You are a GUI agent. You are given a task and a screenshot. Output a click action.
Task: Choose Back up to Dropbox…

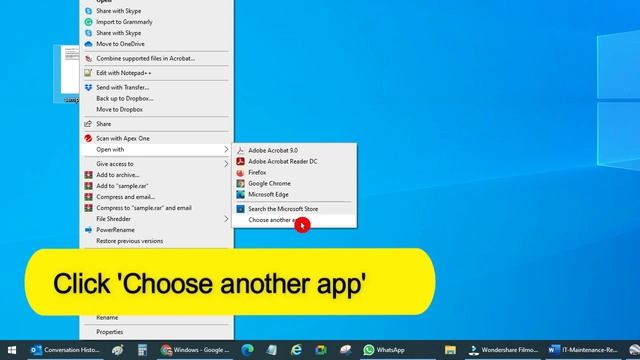point(157,98)
